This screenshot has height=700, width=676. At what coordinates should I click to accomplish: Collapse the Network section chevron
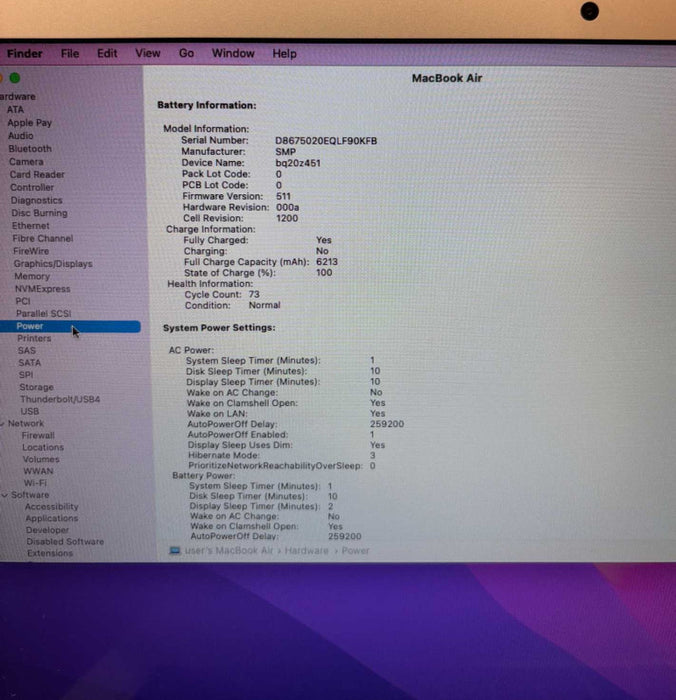[x=2, y=424]
